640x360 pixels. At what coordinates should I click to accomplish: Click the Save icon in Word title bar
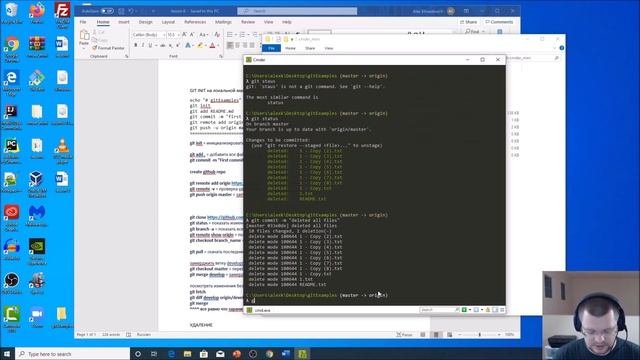click(121, 11)
